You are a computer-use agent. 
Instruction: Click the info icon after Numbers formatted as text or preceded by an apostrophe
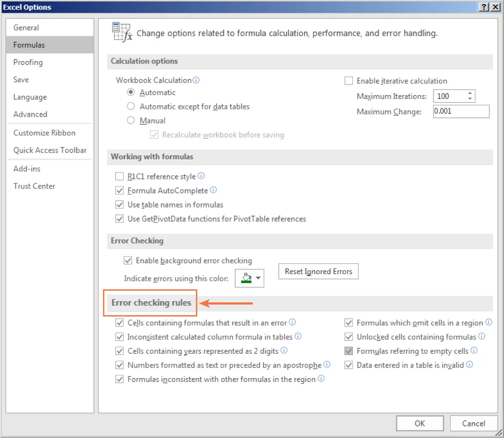[327, 364]
